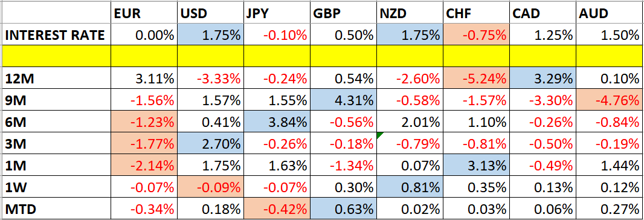Click the CHF 12M value -5.24%
The height and width of the screenshot is (220, 644).
477,78
